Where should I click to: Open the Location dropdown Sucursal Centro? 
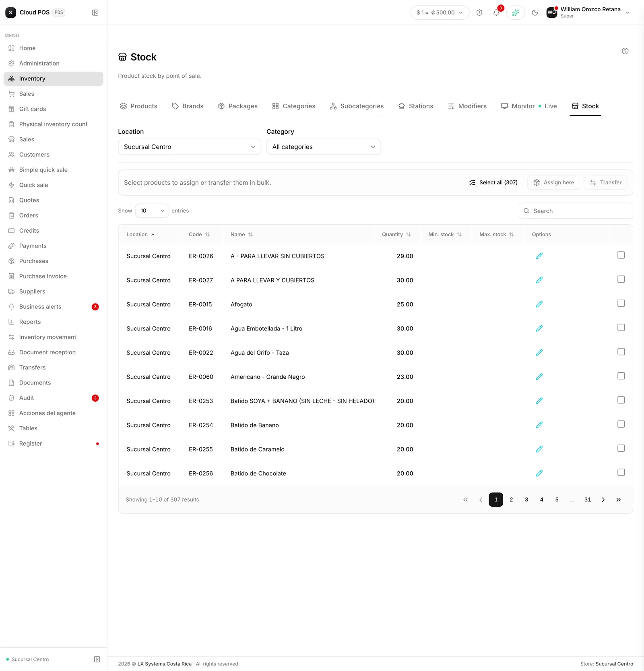coord(190,147)
